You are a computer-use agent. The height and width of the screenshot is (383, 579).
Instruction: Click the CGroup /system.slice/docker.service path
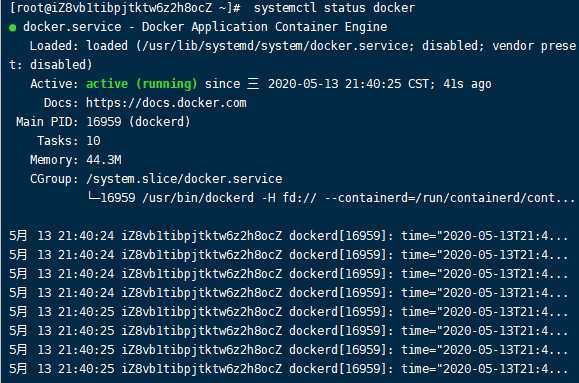pos(184,179)
